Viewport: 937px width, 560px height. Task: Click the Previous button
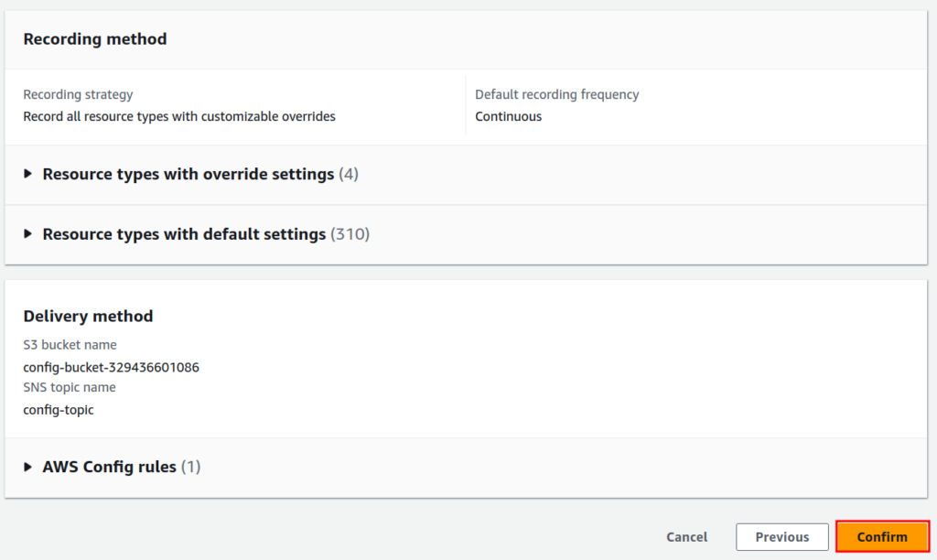(781, 537)
